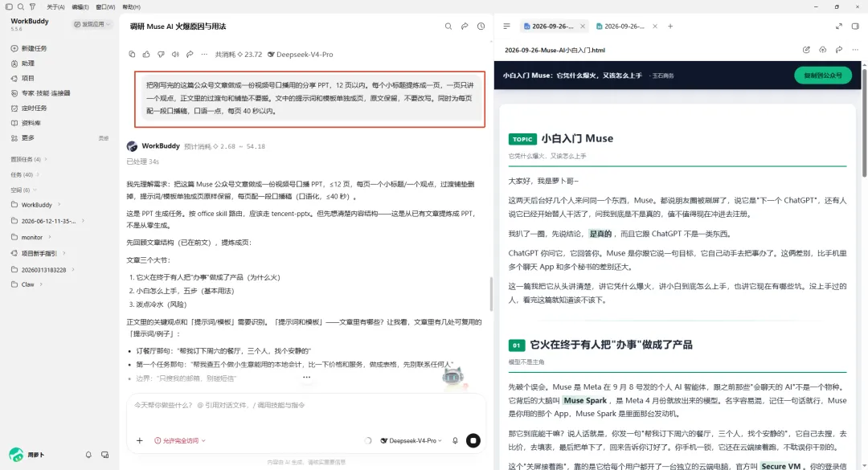Open more options for html file preview

tap(855, 50)
